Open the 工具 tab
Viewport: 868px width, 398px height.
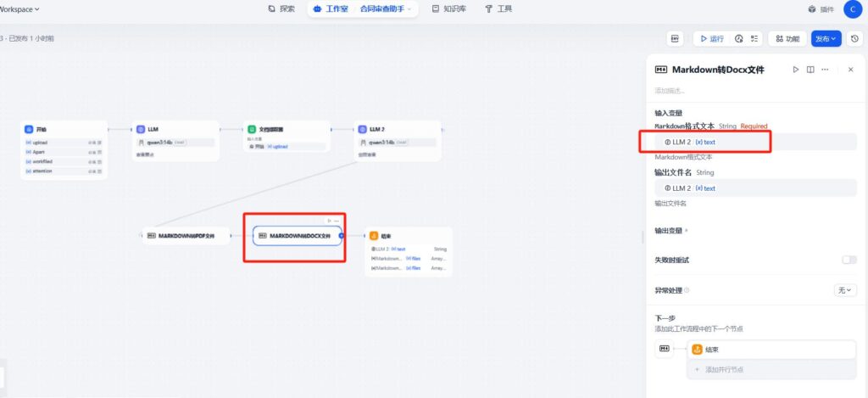(498, 9)
